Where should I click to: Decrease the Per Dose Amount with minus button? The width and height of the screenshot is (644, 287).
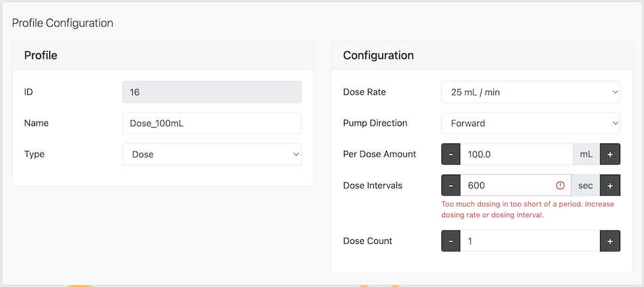click(x=451, y=154)
